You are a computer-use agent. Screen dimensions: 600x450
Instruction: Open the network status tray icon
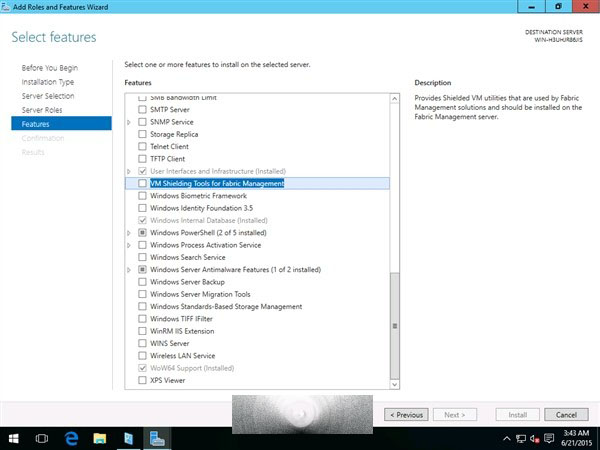pos(520,439)
